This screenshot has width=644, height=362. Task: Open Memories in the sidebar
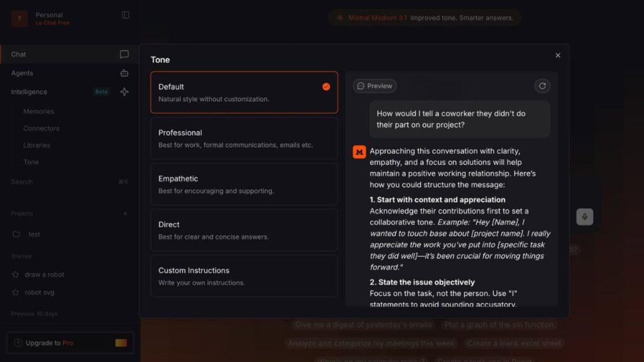point(38,111)
